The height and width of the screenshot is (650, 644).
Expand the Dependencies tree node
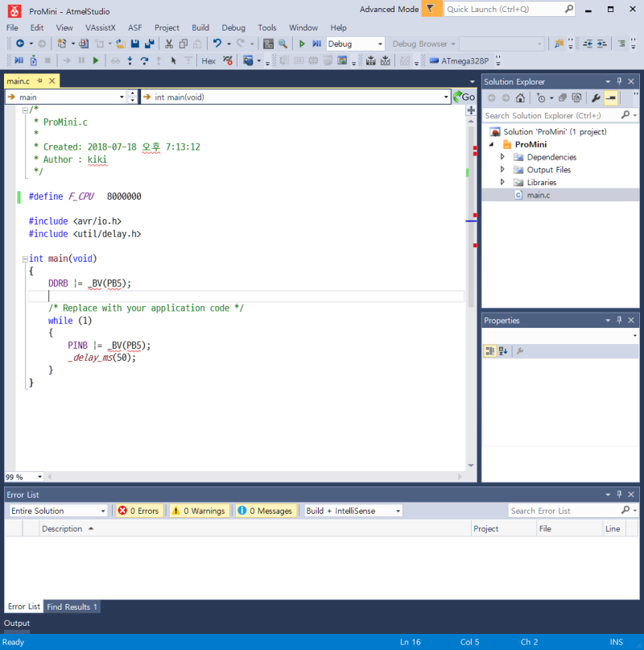[502, 157]
